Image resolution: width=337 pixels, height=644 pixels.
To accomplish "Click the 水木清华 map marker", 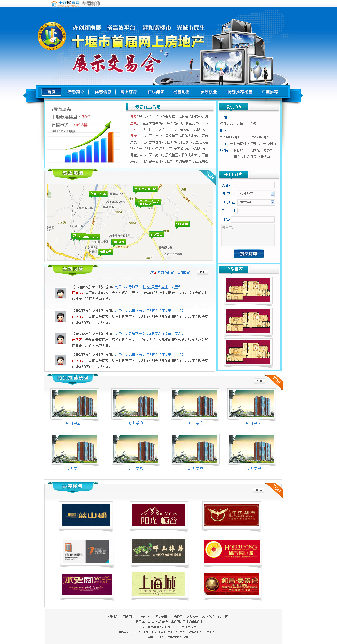I will coord(182,224).
